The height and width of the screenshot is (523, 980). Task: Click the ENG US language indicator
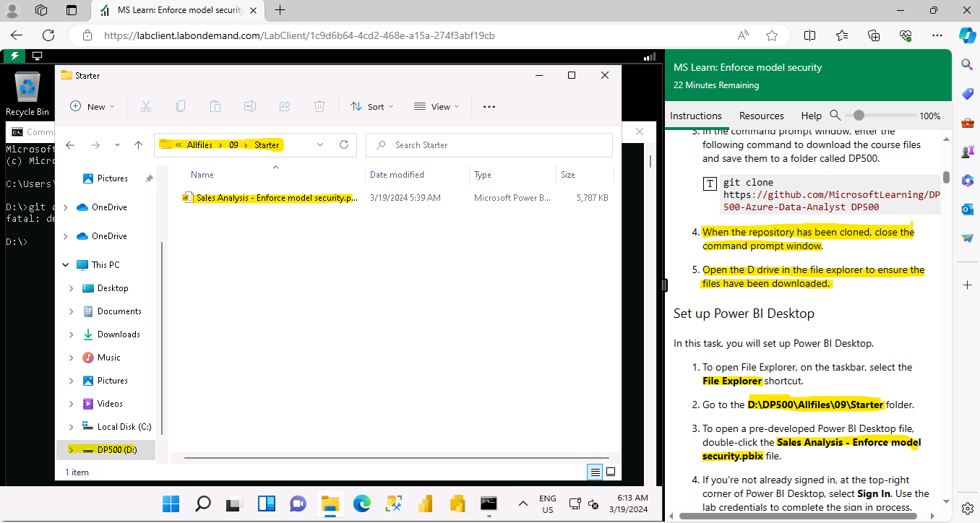[548, 503]
